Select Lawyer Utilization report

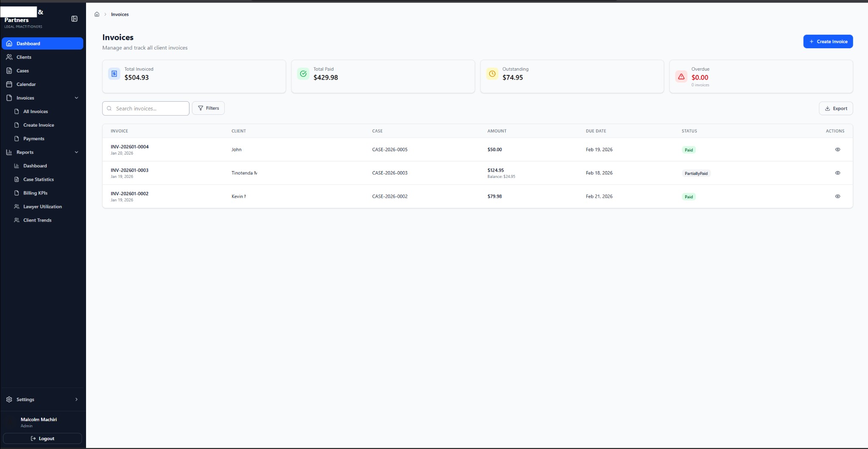[42, 206]
